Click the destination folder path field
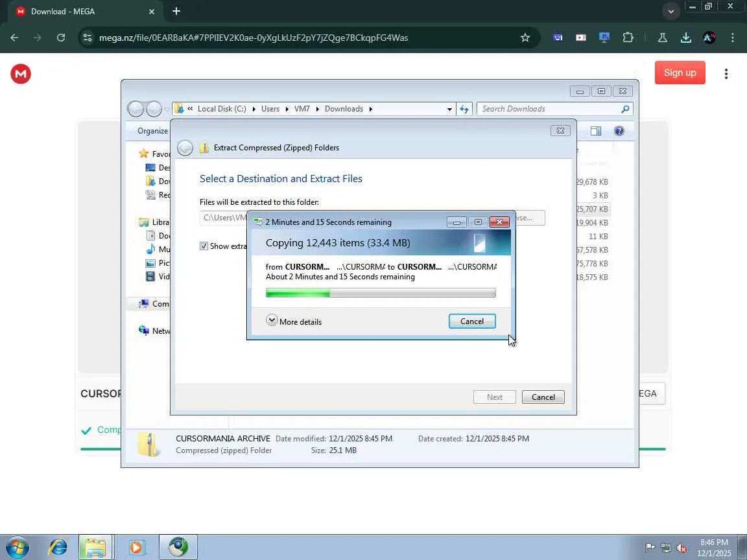The image size is (747, 560). (224, 218)
